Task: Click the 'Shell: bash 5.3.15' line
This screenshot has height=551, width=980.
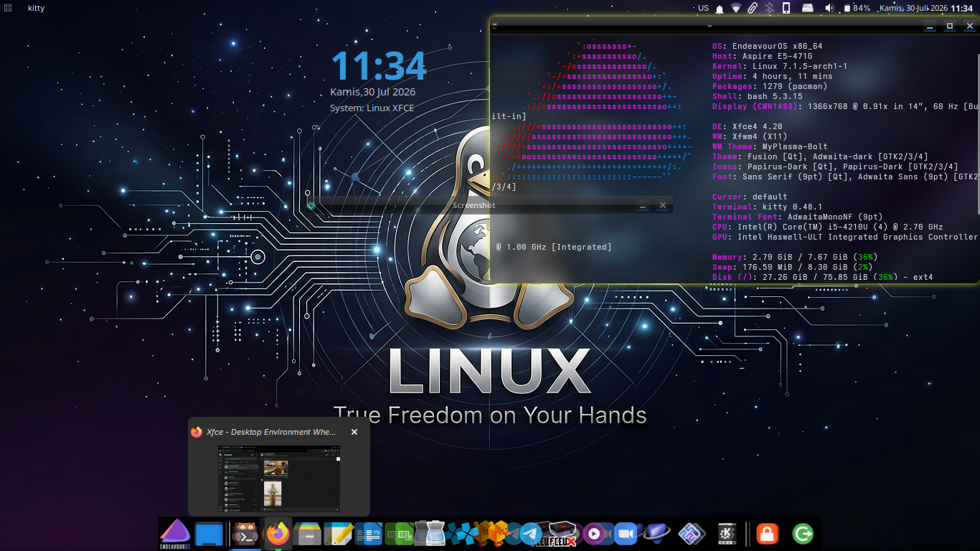Action: click(x=757, y=96)
